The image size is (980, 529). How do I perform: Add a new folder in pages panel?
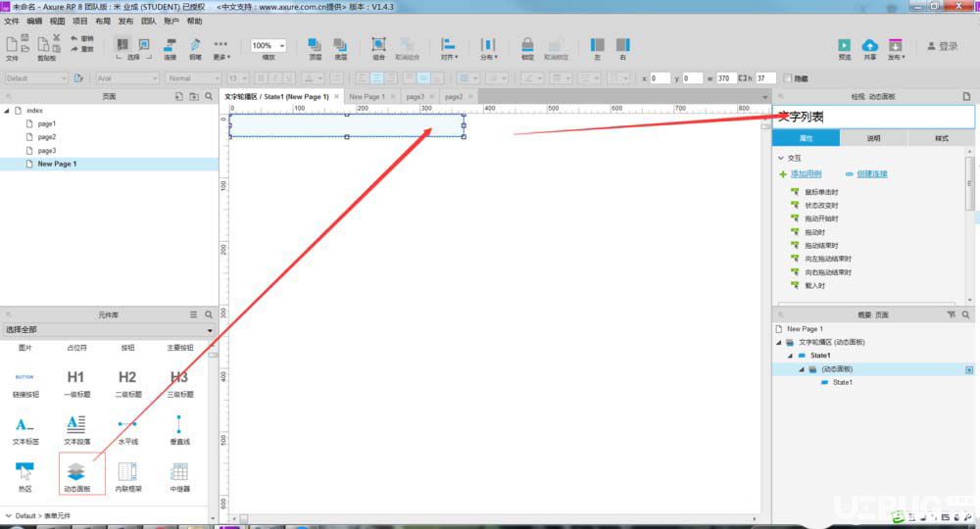pos(194,96)
